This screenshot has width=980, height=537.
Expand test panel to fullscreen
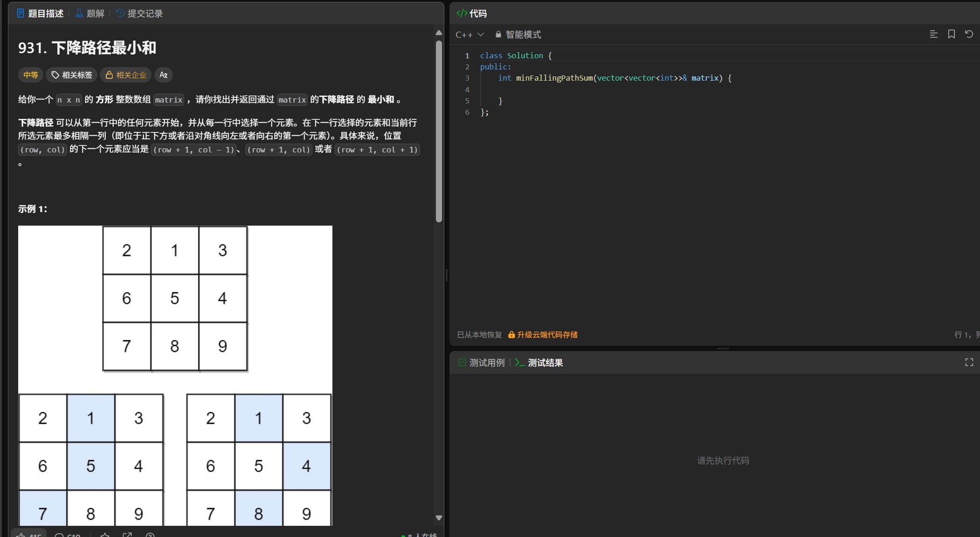(969, 362)
